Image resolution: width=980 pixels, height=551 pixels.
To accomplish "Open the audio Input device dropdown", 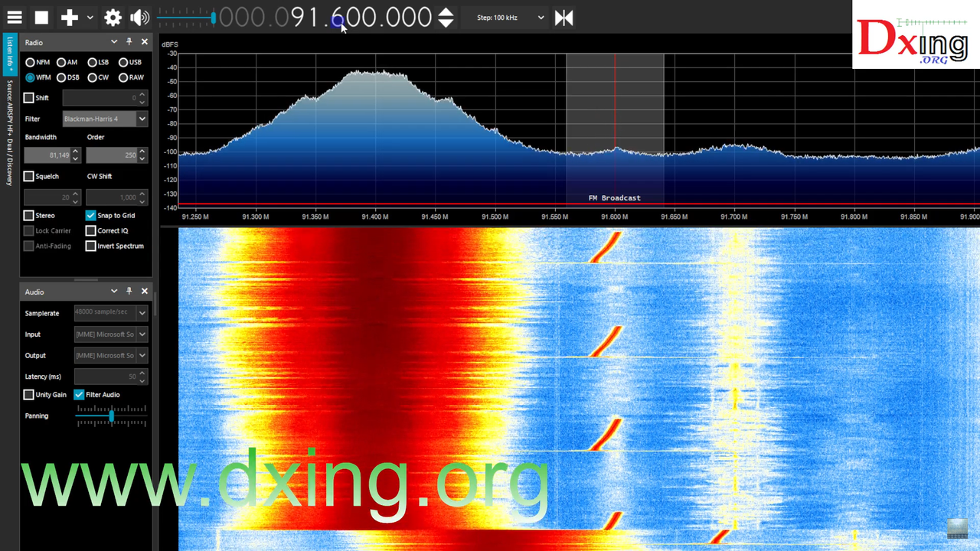I will pos(110,334).
